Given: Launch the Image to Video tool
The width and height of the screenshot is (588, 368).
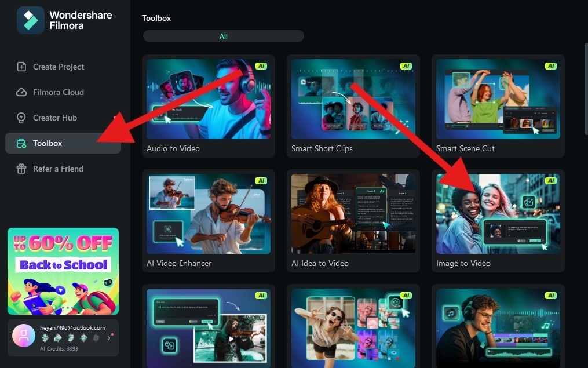Looking at the screenshot, I should tap(498, 221).
